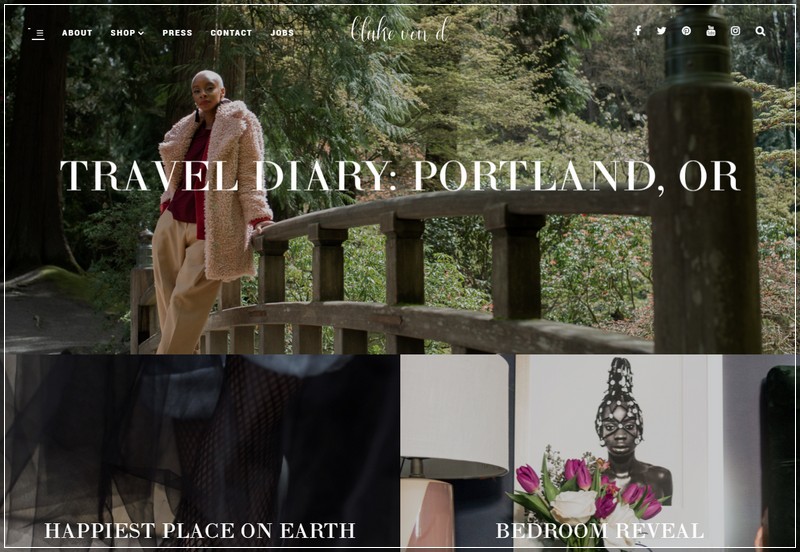Image resolution: width=800 pixels, height=552 pixels.
Task: Visit the Facebook page icon
Action: (638, 31)
